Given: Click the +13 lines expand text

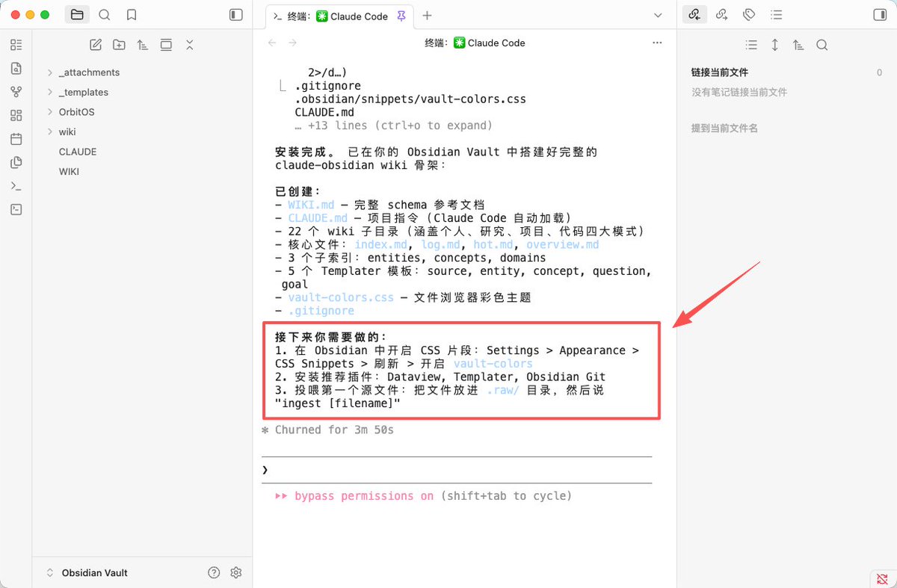Looking at the screenshot, I should tap(393, 126).
